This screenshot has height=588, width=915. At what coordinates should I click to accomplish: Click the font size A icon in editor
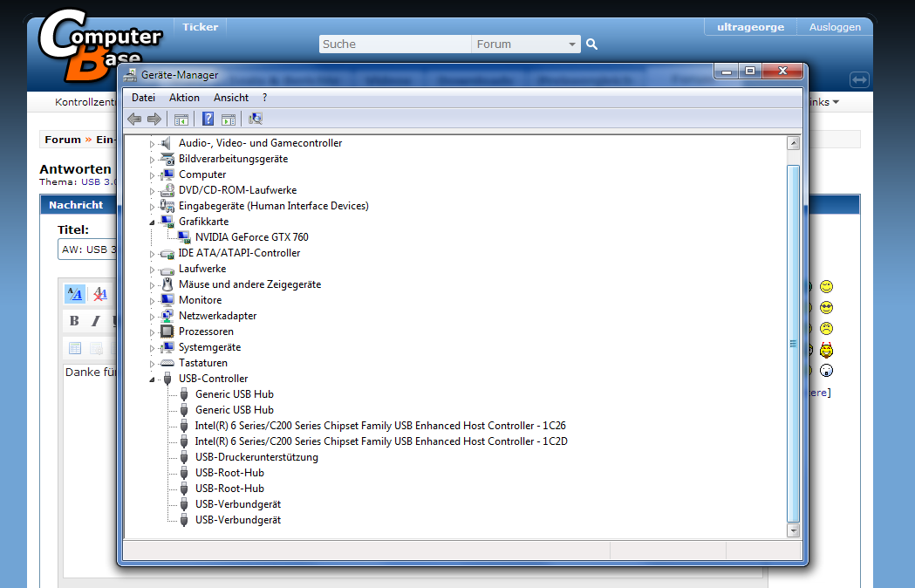(75, 294)
